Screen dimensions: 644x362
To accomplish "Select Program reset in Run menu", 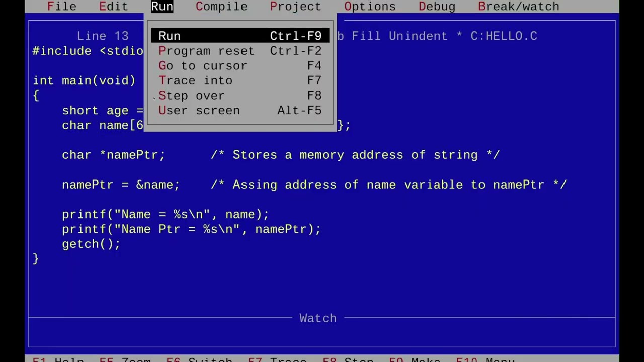I will (240, 51).
